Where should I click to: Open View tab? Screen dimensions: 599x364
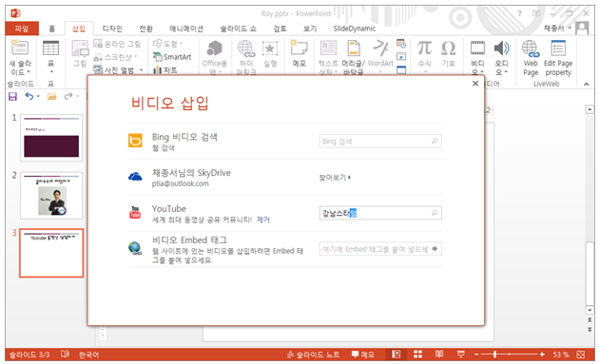coord(310,29)
